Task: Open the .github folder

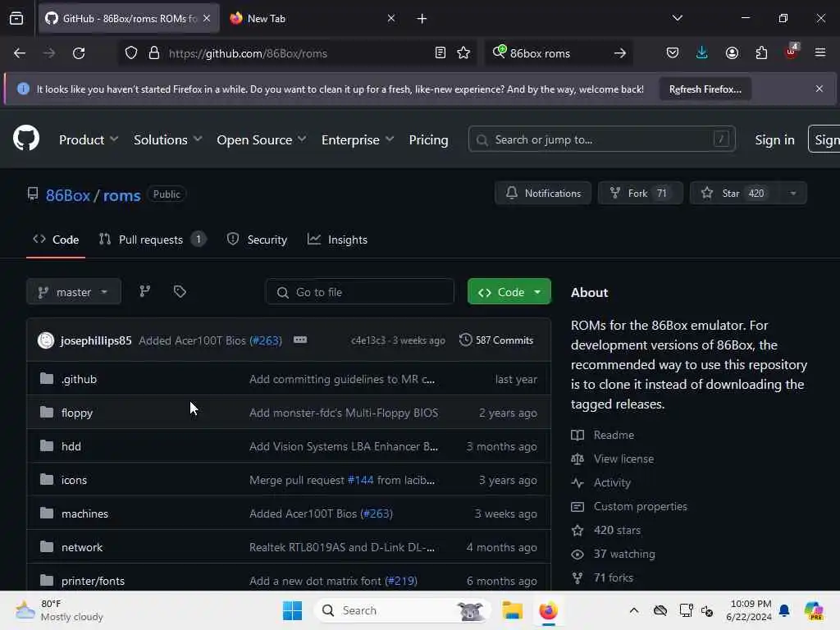Action: coord(79,379)
